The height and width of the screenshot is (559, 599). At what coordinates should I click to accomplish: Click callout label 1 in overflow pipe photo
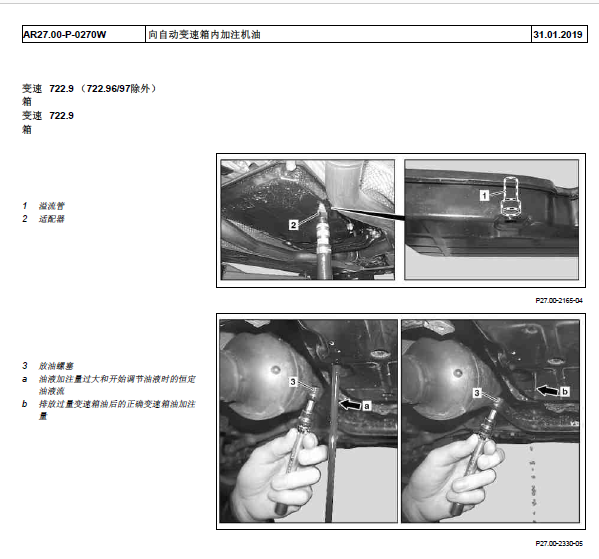[484, 196]
